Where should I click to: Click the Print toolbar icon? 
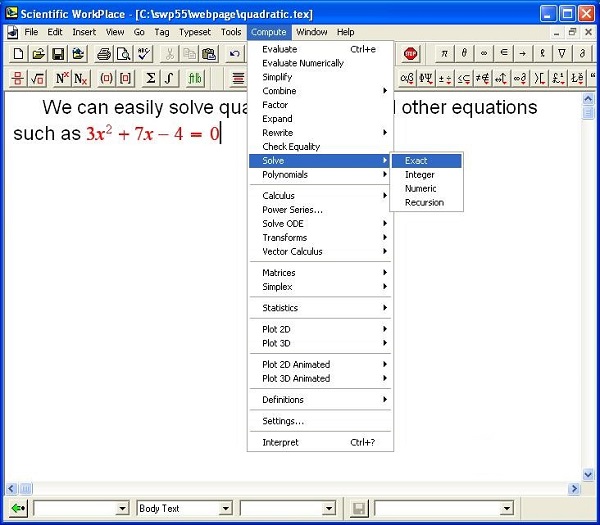[104, 54]
